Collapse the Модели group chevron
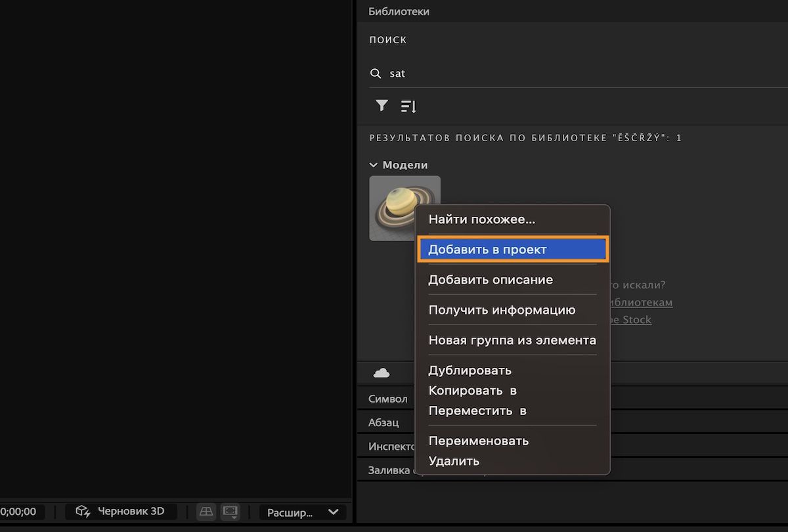The image size is (788, 532). tap(374, 165)
